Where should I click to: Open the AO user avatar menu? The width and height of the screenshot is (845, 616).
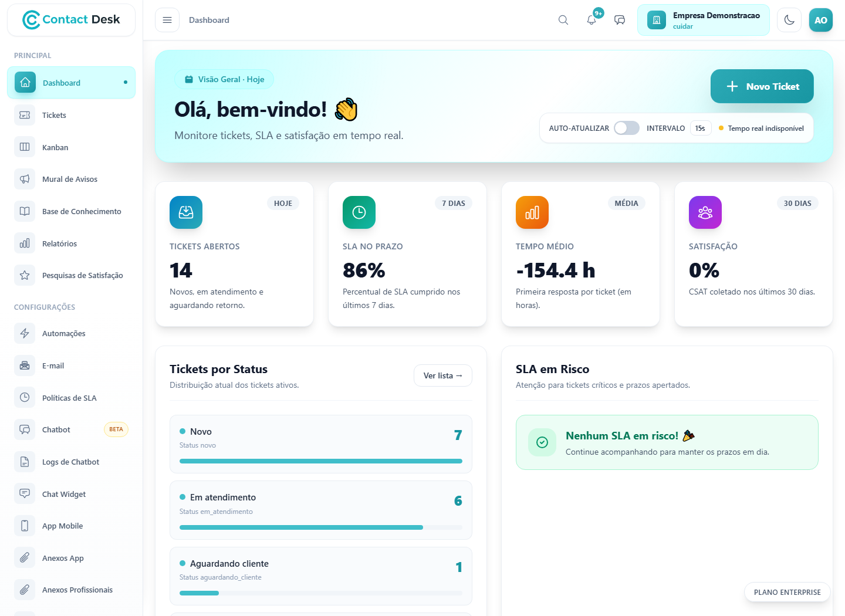pyautogui.click(x=821, y=20)
